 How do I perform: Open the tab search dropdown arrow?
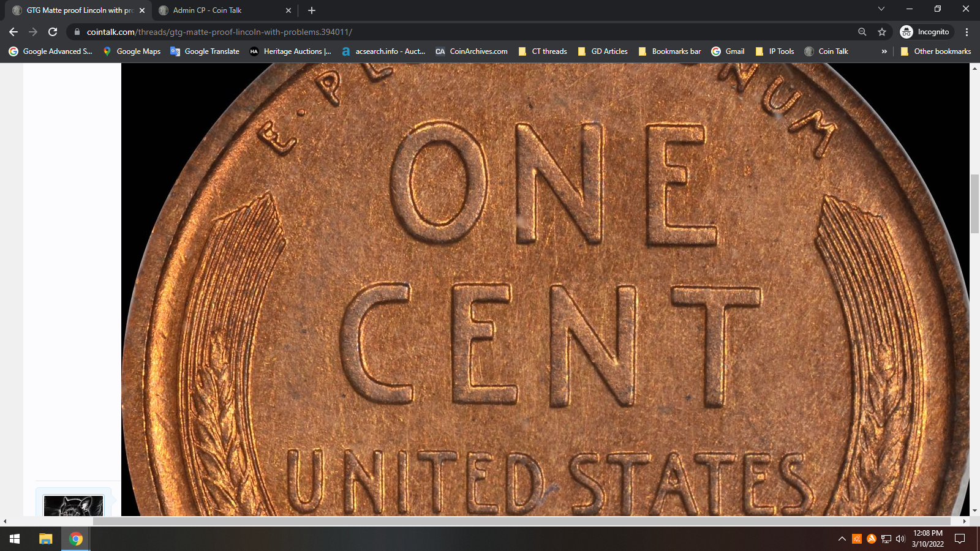[881, 9]
